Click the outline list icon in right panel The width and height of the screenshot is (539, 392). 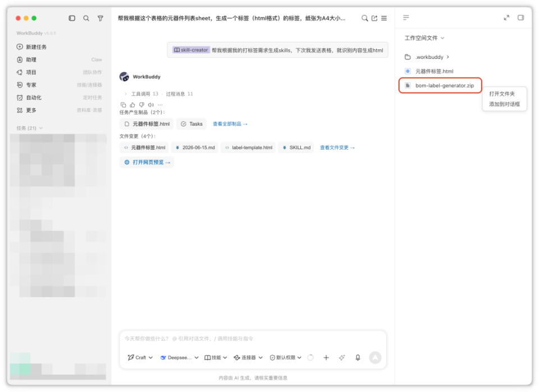(x=406, y=17)
